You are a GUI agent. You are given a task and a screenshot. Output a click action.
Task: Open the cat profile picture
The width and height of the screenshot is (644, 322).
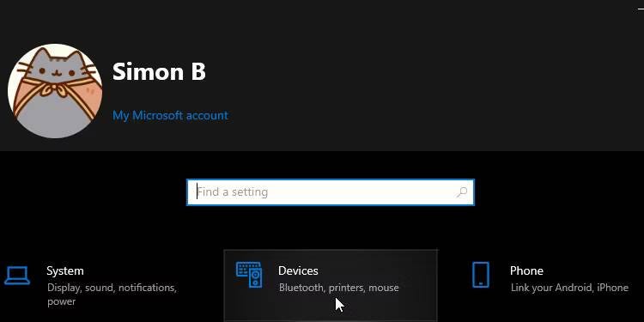(x=55, y=91)
